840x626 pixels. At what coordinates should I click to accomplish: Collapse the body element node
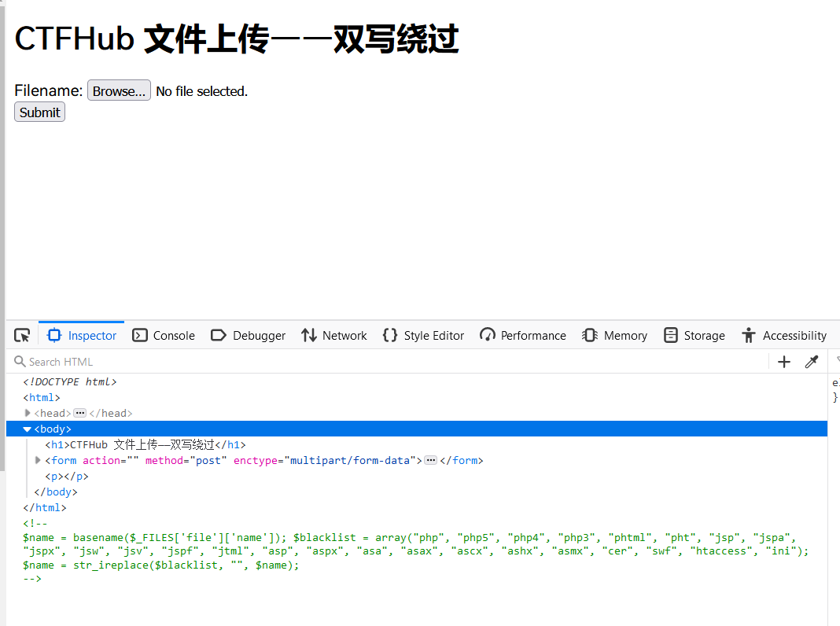tap(27, 429)
